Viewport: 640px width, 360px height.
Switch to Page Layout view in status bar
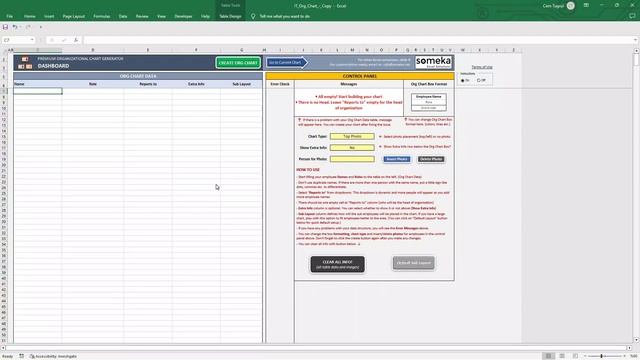pyautogui.click(x=562, y=356)
